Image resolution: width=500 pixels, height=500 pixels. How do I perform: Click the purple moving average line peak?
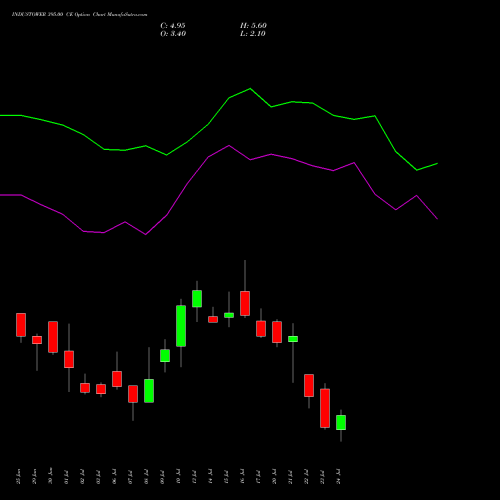coord(229,146)
